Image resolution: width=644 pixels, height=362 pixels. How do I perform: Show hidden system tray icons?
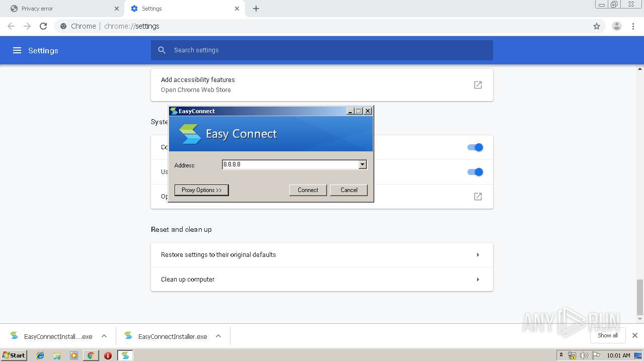[x=561, y=355]
